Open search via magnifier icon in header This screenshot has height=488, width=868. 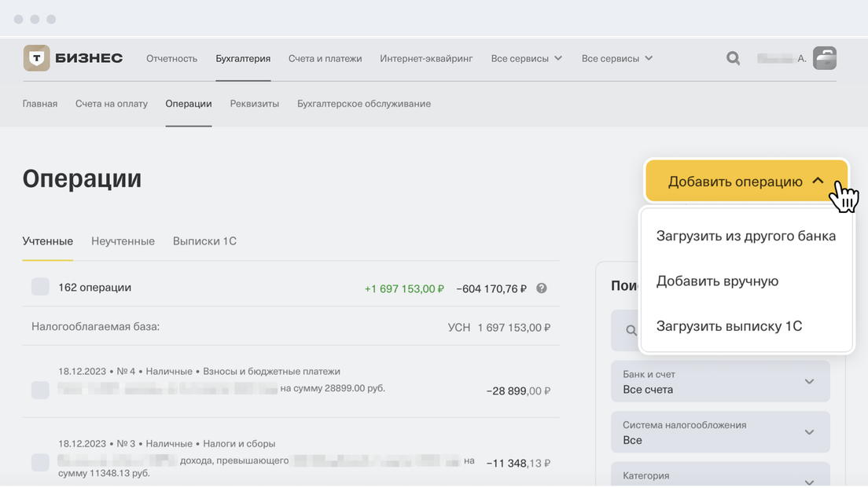click(x=733, y=58)
